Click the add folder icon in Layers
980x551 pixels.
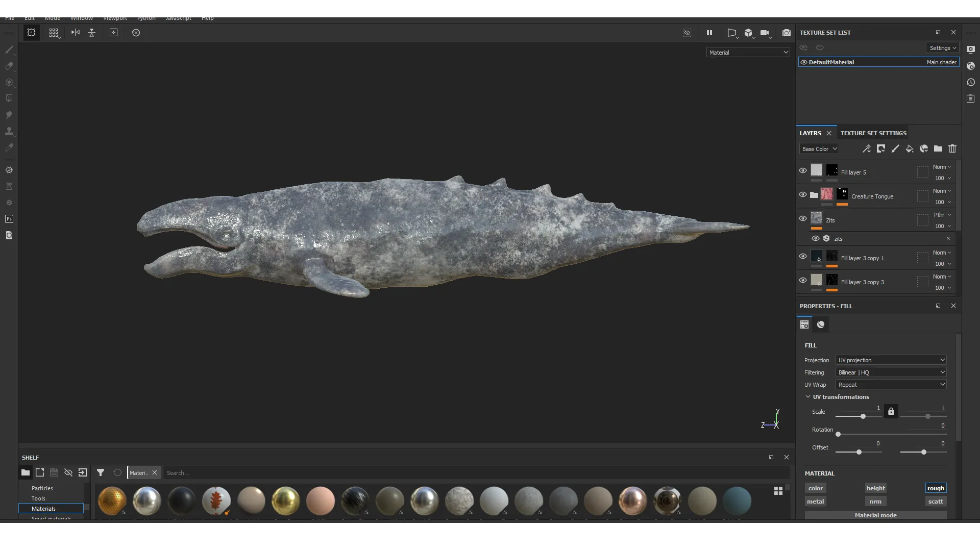click(938, 149)
